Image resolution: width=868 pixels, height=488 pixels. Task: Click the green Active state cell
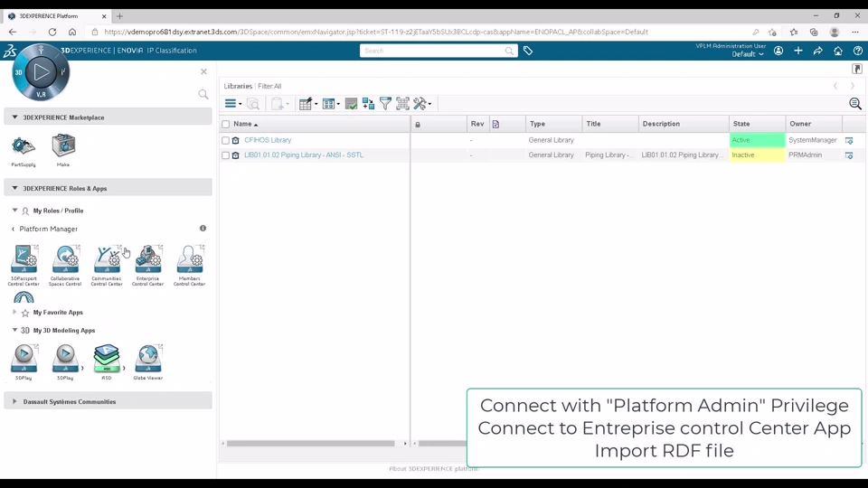coord(757,140)
